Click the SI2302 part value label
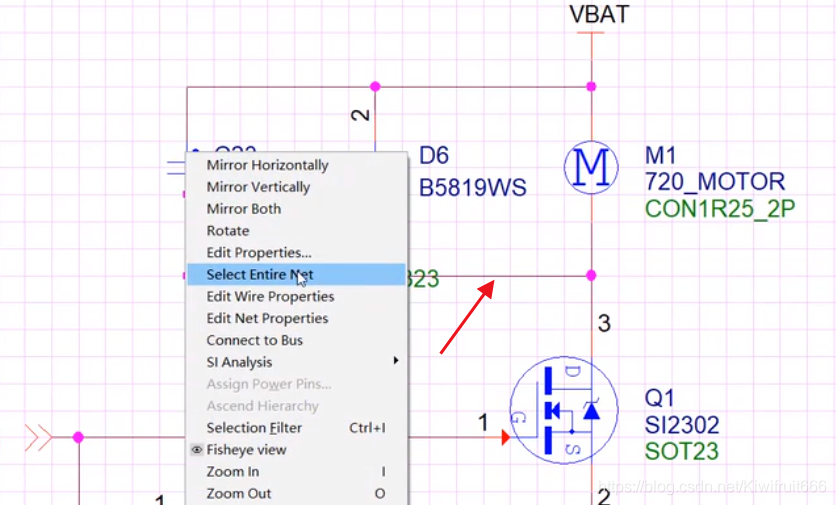 [682, 425]
